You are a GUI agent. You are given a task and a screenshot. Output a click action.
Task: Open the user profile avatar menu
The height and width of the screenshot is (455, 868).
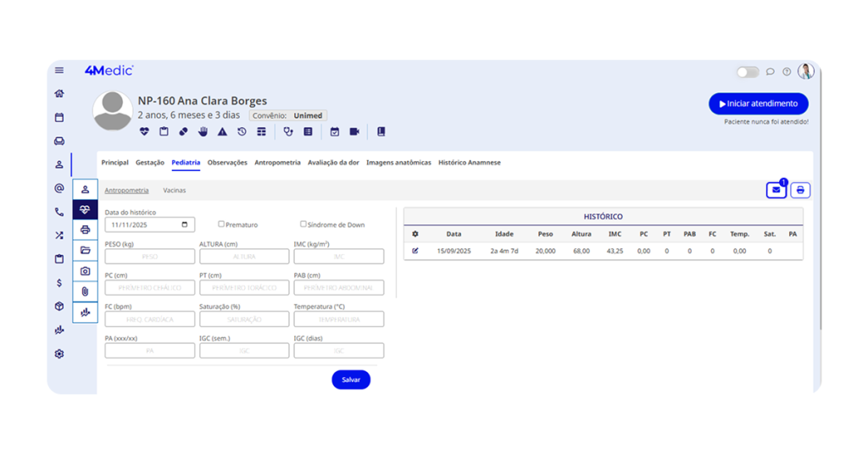[805, 71]
